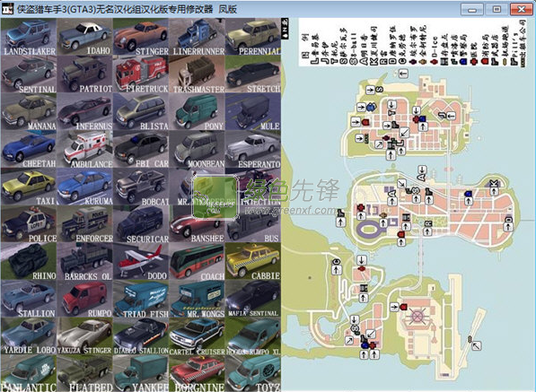This screenshot has height=392, width=536.
Task: Select the MR. WONGS laundry van
Action: coord(197,299)
